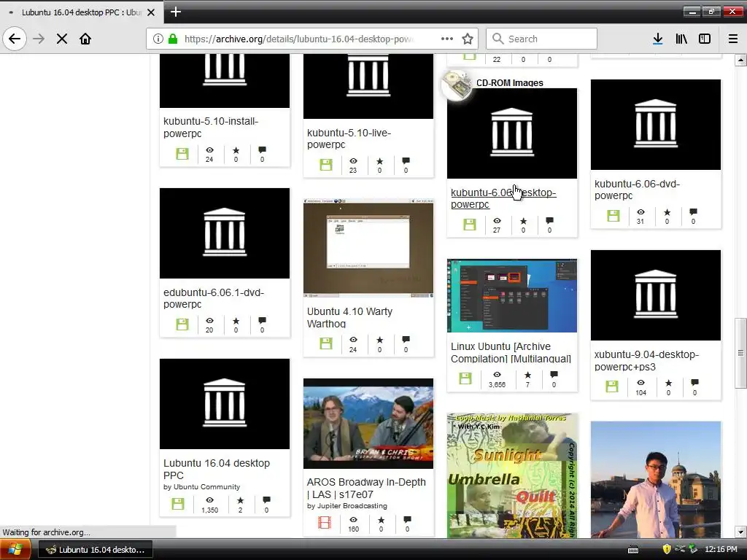Click the Ubuntu 4.10 Warty Warthog screenshot thumbnail
Viewport: 747px width, 560px height.
368,248
